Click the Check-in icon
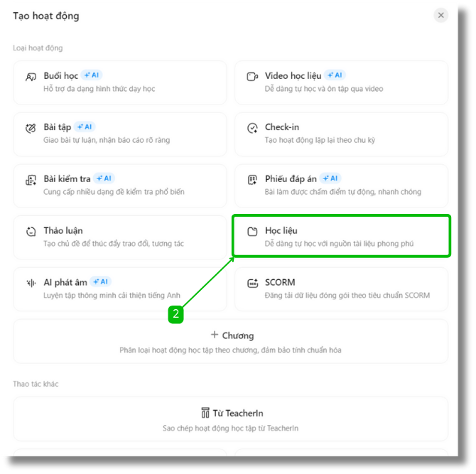This screenshot has width=476, height=474. click(252, 129)
